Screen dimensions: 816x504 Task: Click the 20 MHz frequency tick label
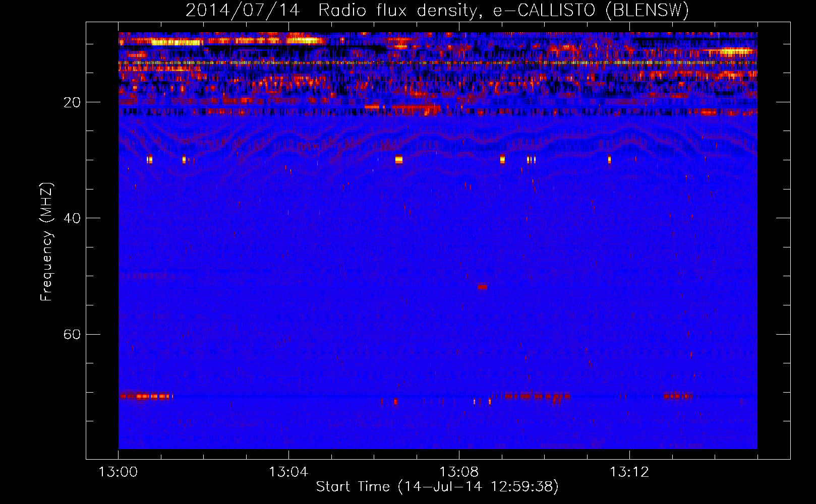pyautogui.click(x=72, y=102)
